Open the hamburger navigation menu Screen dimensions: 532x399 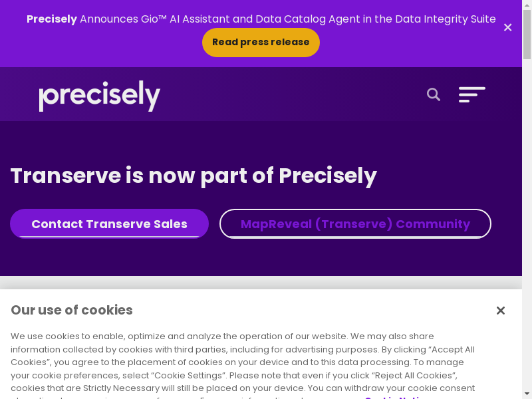pyautogui.click(x=471, y=94)
